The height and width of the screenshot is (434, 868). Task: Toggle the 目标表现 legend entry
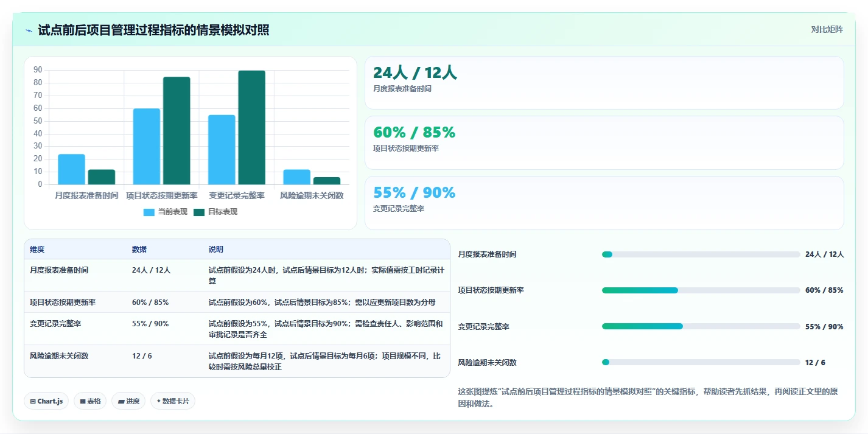click(x=215, y=212)
